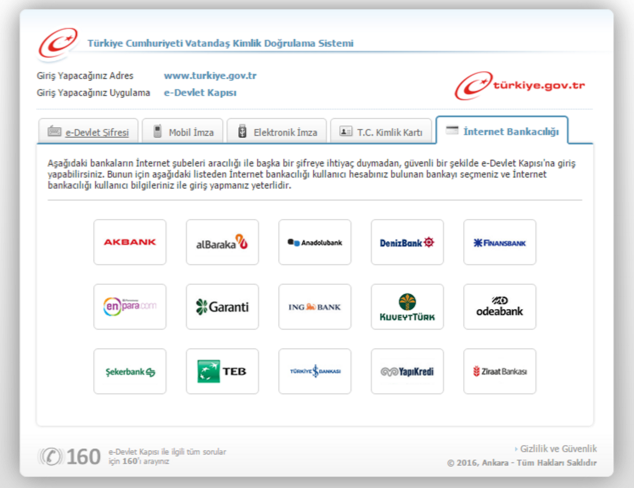Click the türkiye.gov.tr logo on the right
This screenshot has height=488, width=635.
coord(520,85)
